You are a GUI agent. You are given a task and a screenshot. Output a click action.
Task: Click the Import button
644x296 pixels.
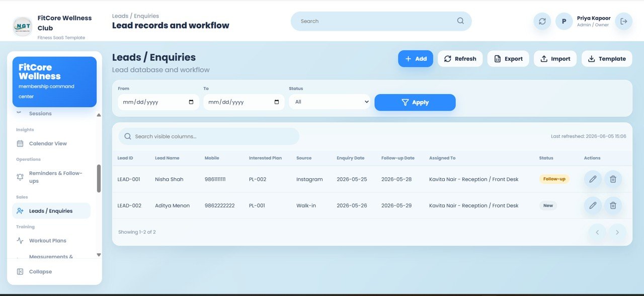coord(555,59)
